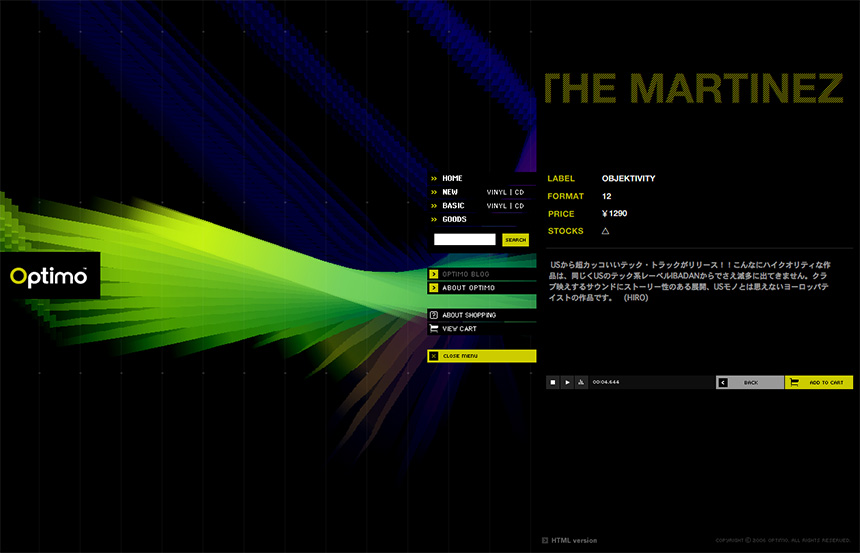The image size is (860, 553).
Task: Select Vinyl in the Basic row
Action: click(497, 206)
